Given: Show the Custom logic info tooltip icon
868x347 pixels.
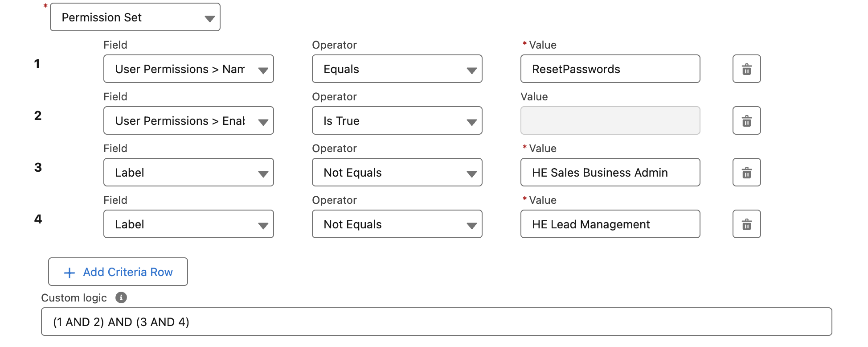Looking at the screenshot, I should (121, 297).
